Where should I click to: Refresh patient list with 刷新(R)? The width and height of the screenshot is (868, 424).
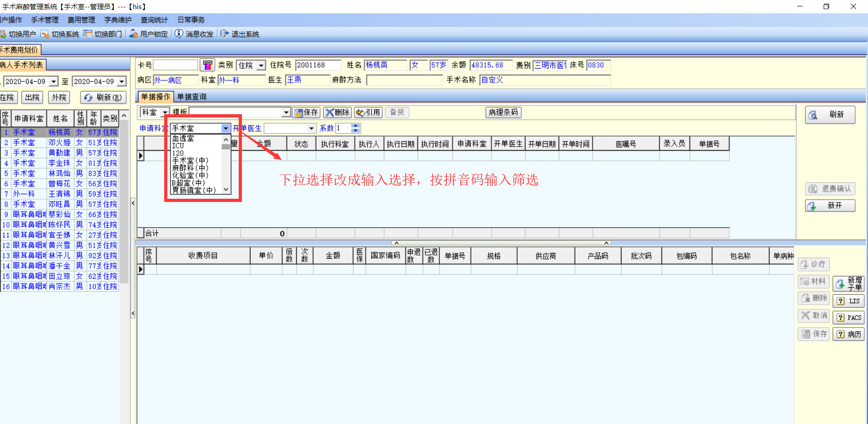pos(103,97)
